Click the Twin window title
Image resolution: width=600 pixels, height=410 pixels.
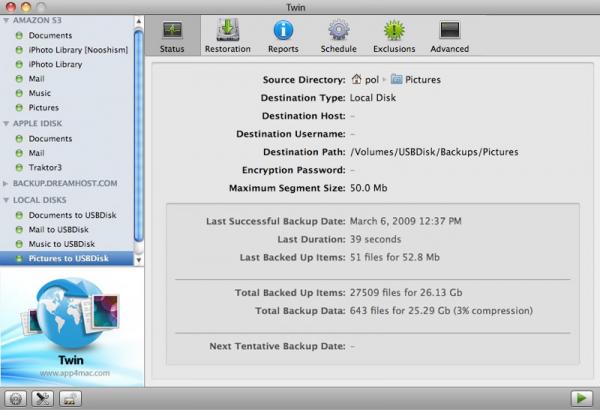pos(296,7)
